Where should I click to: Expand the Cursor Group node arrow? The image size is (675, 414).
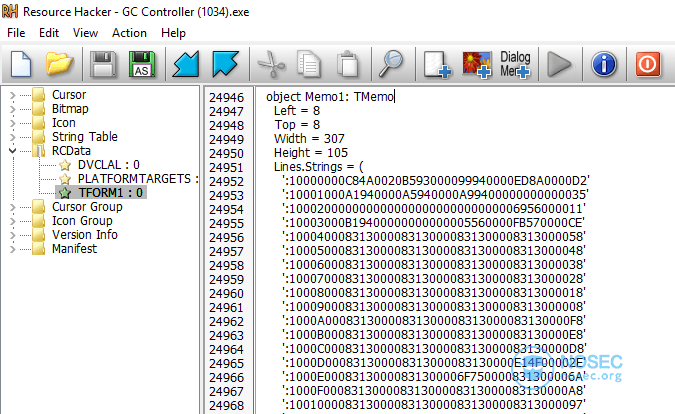pos(12,207)
